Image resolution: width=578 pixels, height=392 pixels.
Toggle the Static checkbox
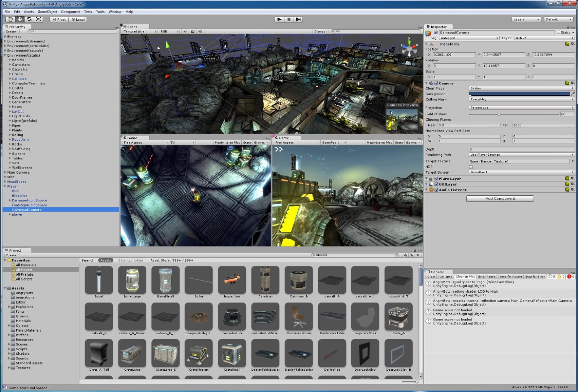tap(558, 32)
